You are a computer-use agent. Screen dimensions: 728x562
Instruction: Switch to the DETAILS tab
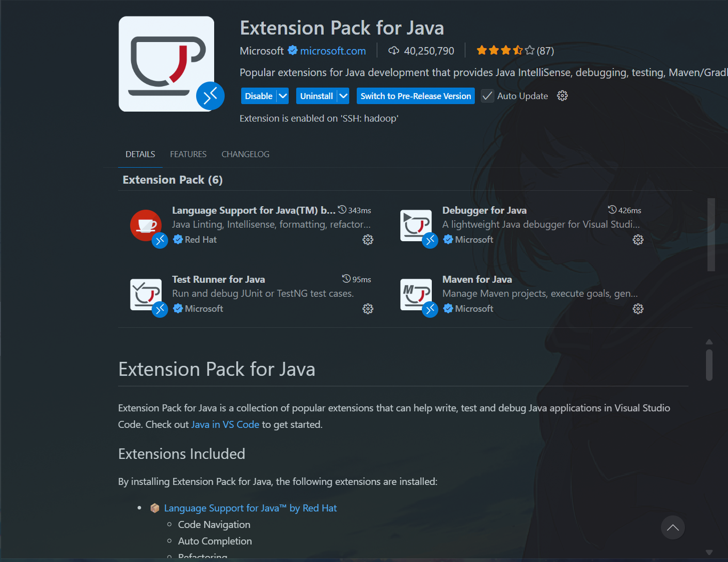click(140, 154)
